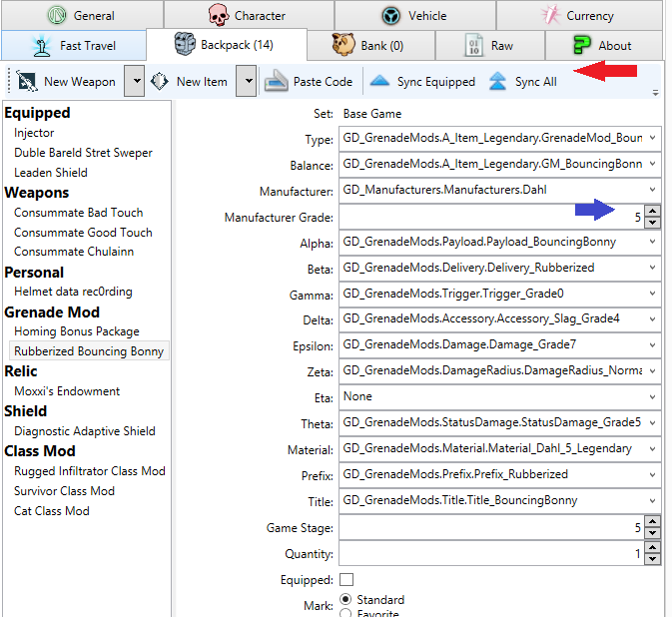The image size is (672, 617).
Task: Decrease Manufacturer Grade value
Action: coord(652,223)
